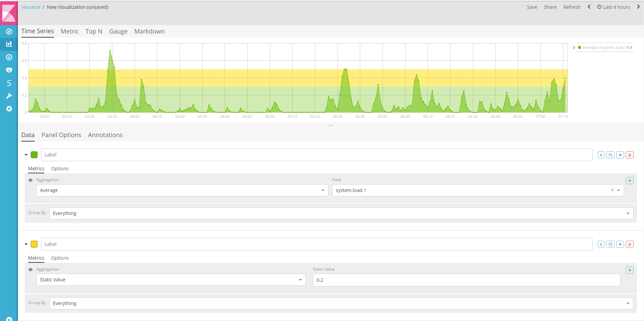Add metric to Average aggregation row
Viewport: 644px width, 321px height.
[629, 181]
